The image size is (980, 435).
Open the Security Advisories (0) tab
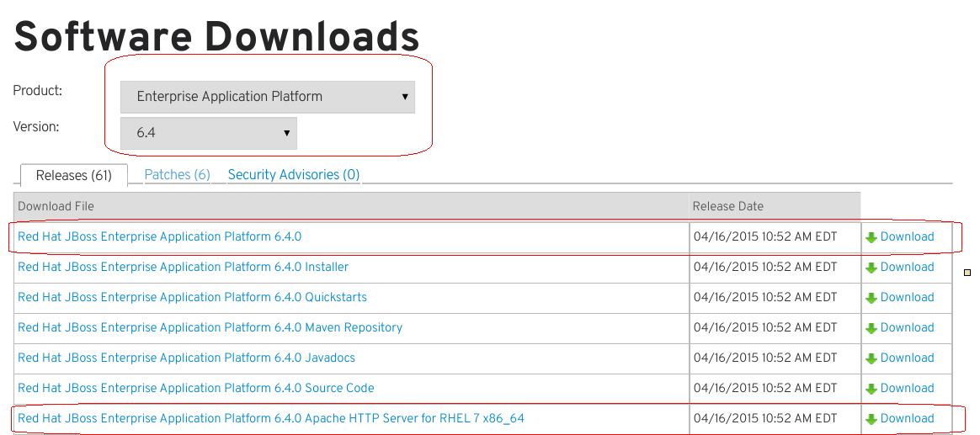294,175
